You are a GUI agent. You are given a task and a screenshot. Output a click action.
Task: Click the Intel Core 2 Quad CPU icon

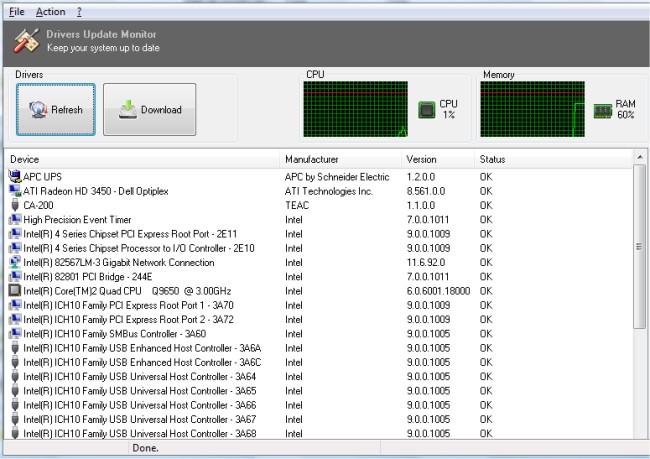(x=14, y=291)
